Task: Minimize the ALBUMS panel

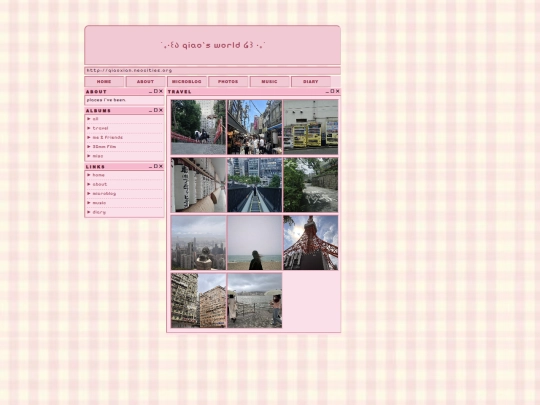Action: [x=150, y=111]
